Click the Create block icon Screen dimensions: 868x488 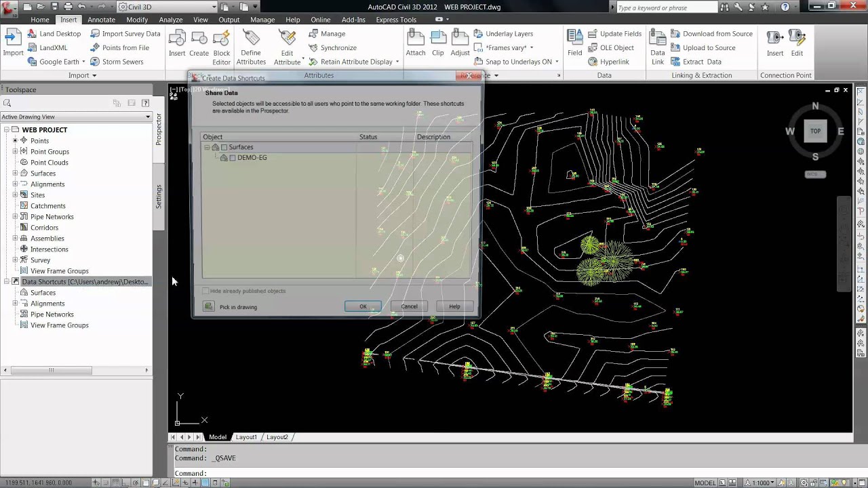coord(199,43)
